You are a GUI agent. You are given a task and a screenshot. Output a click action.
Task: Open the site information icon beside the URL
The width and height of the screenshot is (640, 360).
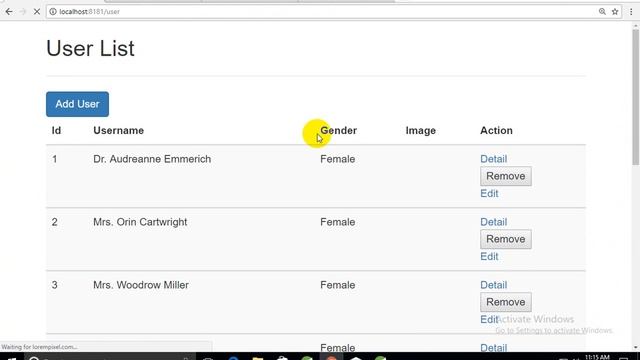53,12
